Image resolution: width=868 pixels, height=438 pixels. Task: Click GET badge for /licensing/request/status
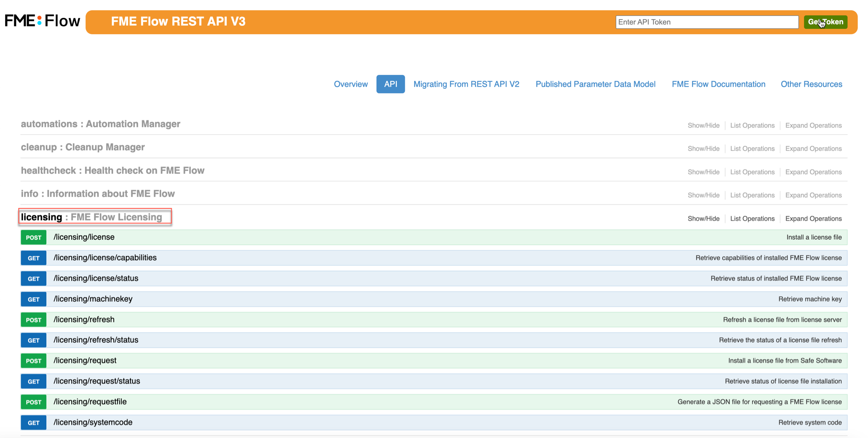pyautogui.click(x=33, y=381)
